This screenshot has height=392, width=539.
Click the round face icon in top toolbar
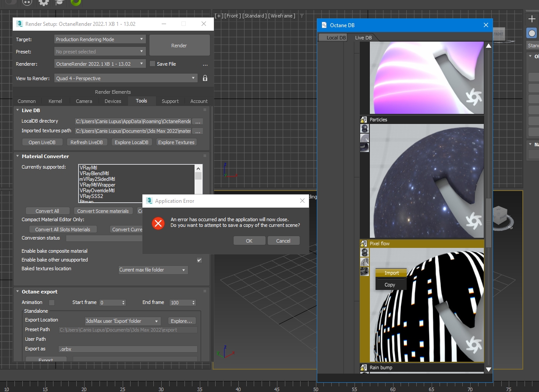tap(27, 2)
